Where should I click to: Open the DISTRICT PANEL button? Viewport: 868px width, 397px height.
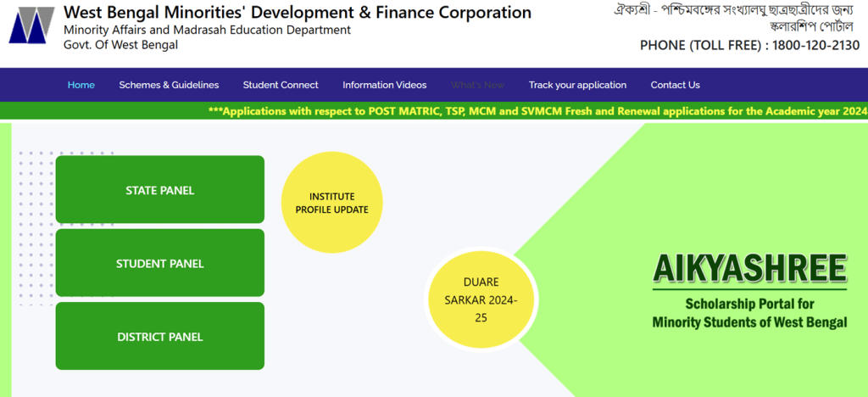coord(160,336)
